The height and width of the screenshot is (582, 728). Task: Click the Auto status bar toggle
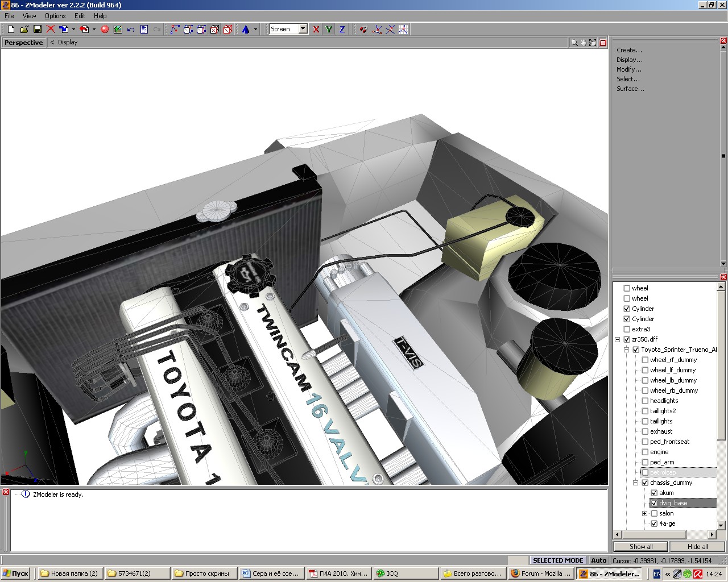pos(598,560)
